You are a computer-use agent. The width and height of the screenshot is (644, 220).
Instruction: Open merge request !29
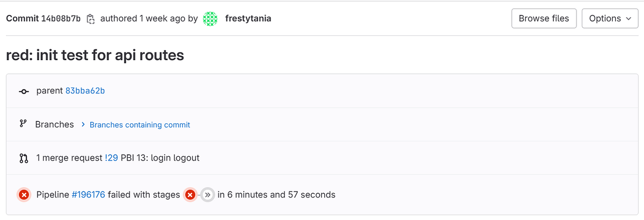click(112, 158)
